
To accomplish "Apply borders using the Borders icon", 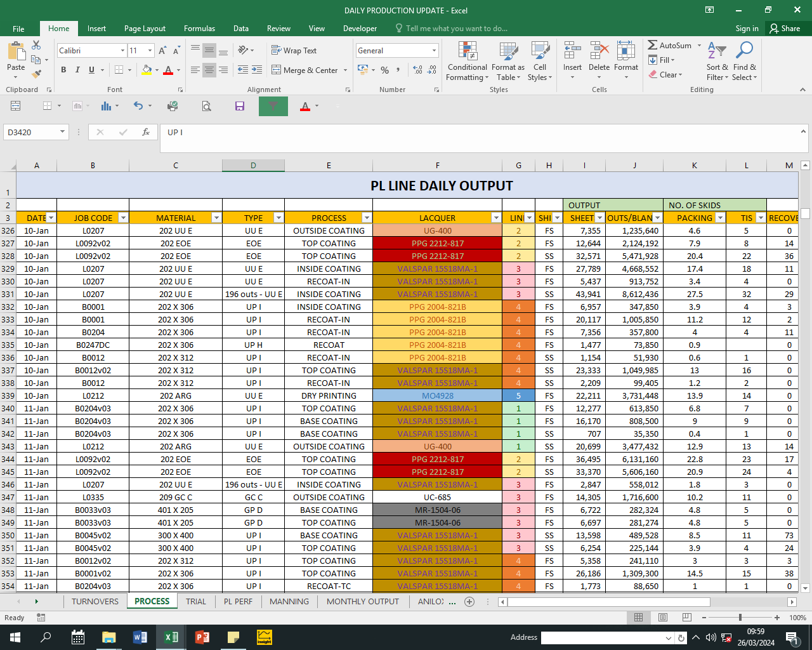I will coord(119,70).
